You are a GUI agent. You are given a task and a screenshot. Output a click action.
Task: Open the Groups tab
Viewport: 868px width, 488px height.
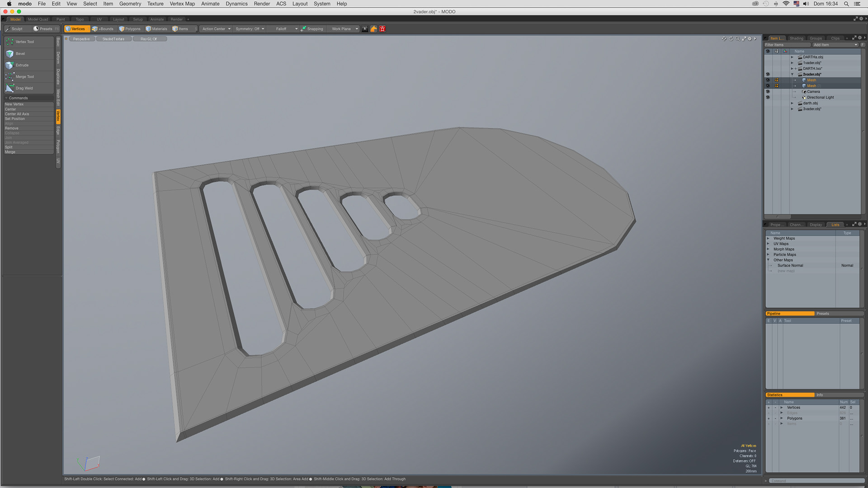816,38
